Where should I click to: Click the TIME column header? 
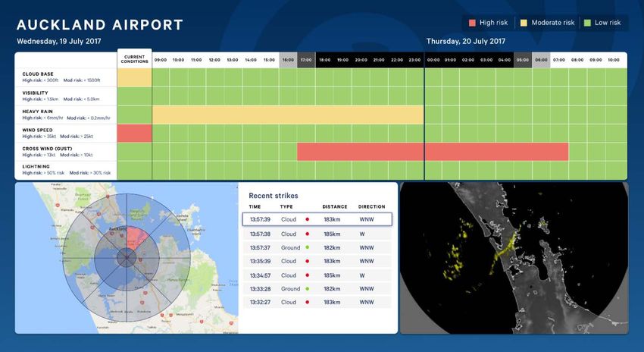click(x=255, y=207)
